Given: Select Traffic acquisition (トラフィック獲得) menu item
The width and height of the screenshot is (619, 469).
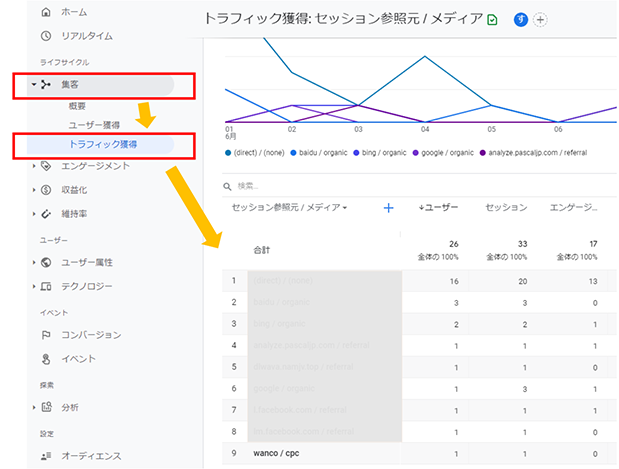Looking at the screenshot, I should click(103, 145).
